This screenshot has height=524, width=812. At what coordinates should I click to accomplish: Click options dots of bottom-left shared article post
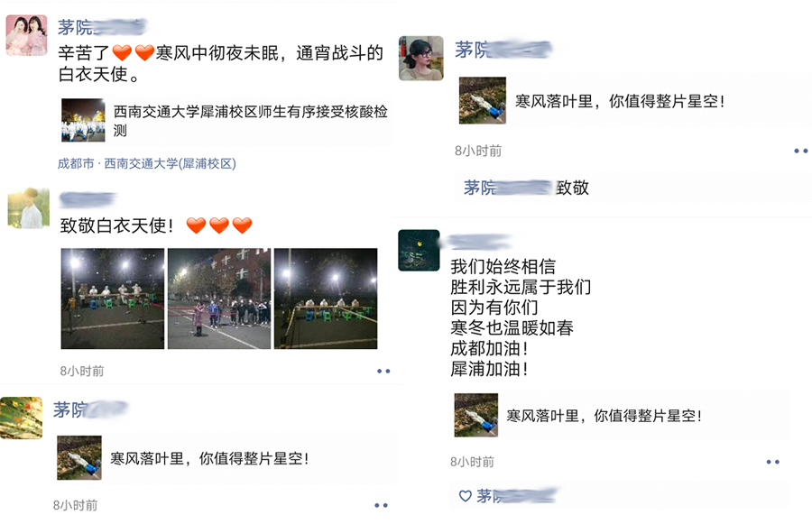point(381,505)
